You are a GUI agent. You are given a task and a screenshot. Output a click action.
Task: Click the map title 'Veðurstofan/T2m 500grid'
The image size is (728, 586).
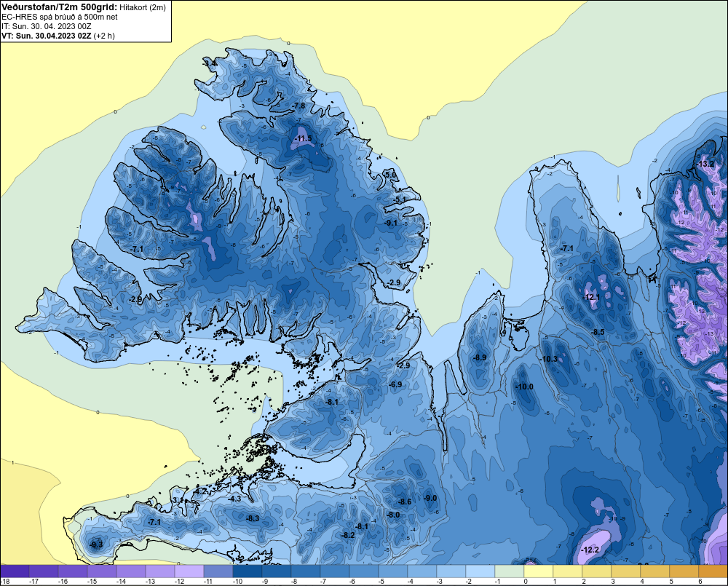(x=59, y=7)
